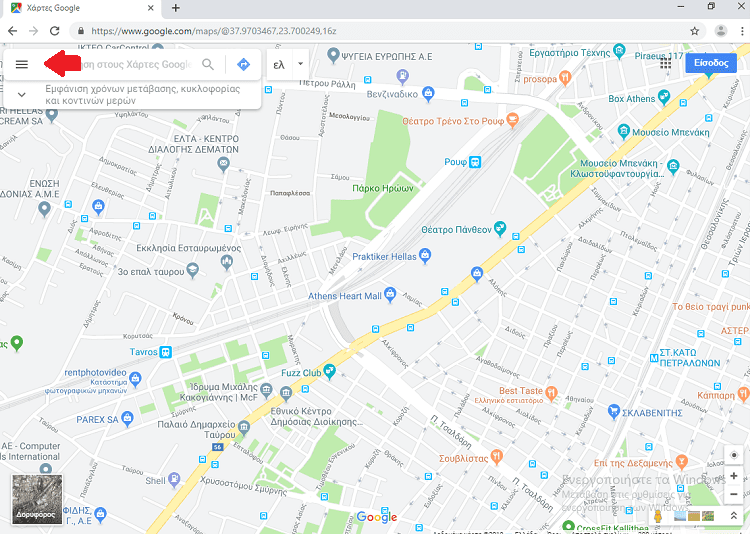This screenshot has height=534, width=750.
Task: Open the Chrome three-dot menu
Action: (x=742, y=31)
